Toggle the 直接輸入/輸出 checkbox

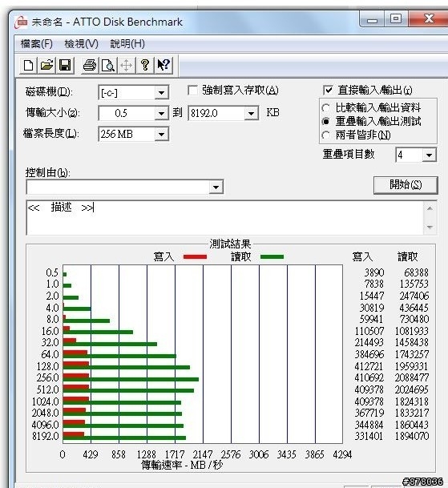click(x=328, y=91)
